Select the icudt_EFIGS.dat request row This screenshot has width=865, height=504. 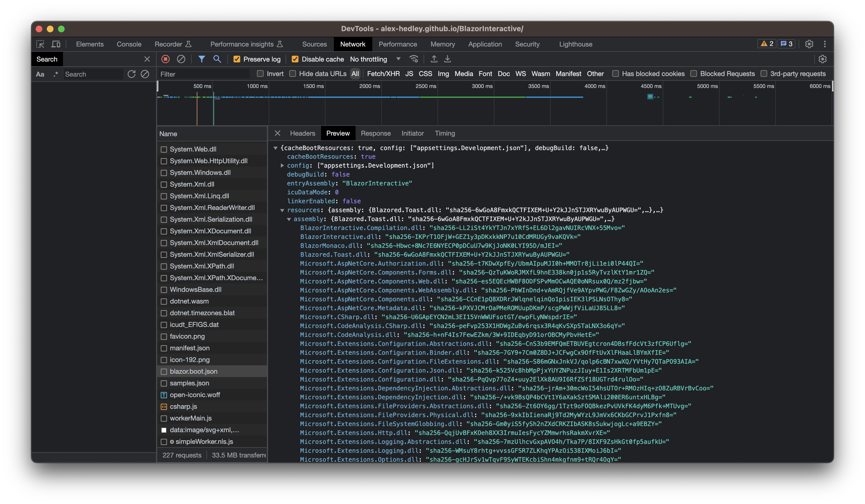(212, 325)
